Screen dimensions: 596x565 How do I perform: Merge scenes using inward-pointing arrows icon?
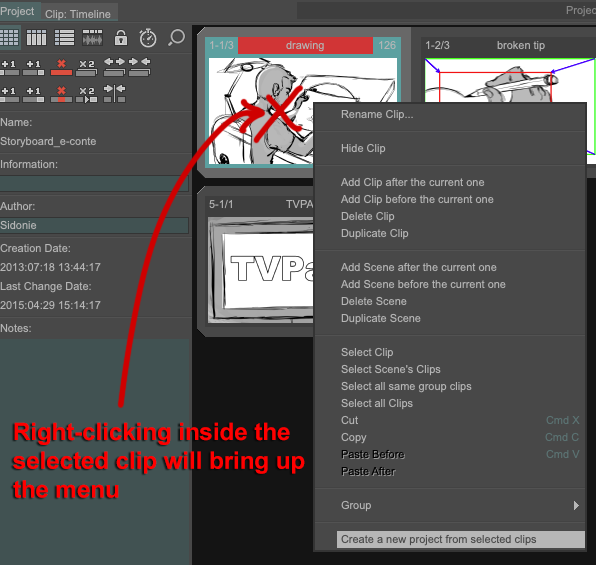pos(139,67)
